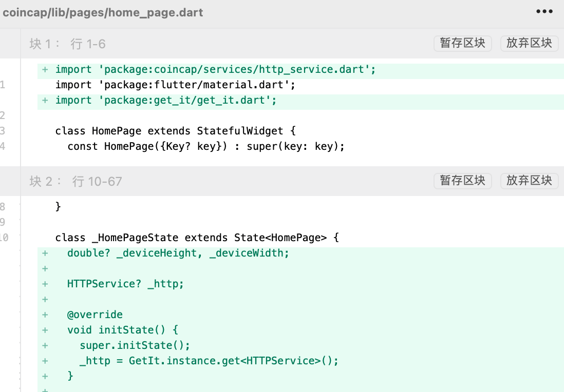564x392 pixels.
Task: Stage hunk 2 with 暂存区块 button
Action: point(462,181)
